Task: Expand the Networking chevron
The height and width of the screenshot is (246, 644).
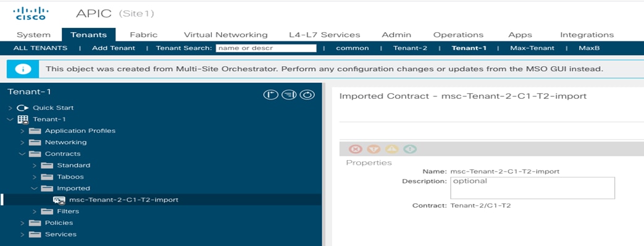Action: point(23,142)
